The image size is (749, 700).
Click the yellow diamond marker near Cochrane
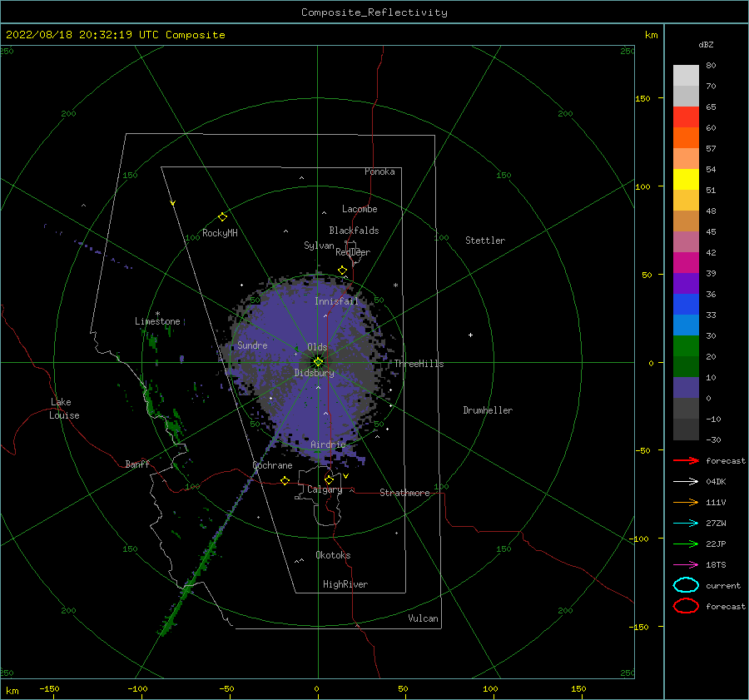(285, 480)
